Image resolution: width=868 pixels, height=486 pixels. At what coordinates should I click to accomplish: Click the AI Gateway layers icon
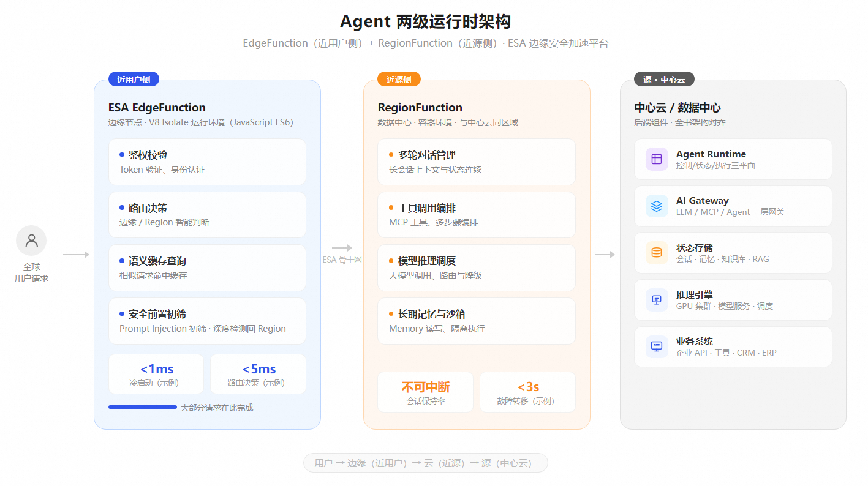(657, 206)
